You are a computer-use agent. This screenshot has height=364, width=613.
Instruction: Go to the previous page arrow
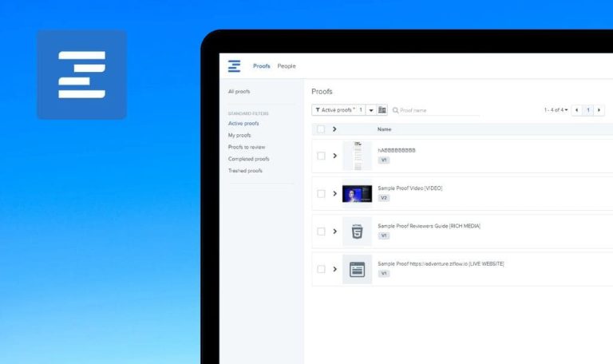[x=576, y=110]
